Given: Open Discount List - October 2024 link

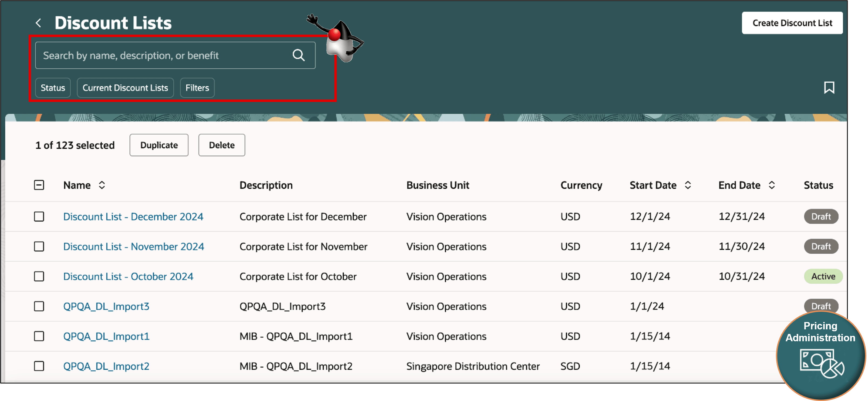Looking at the screenshot, I should [128, 277].
